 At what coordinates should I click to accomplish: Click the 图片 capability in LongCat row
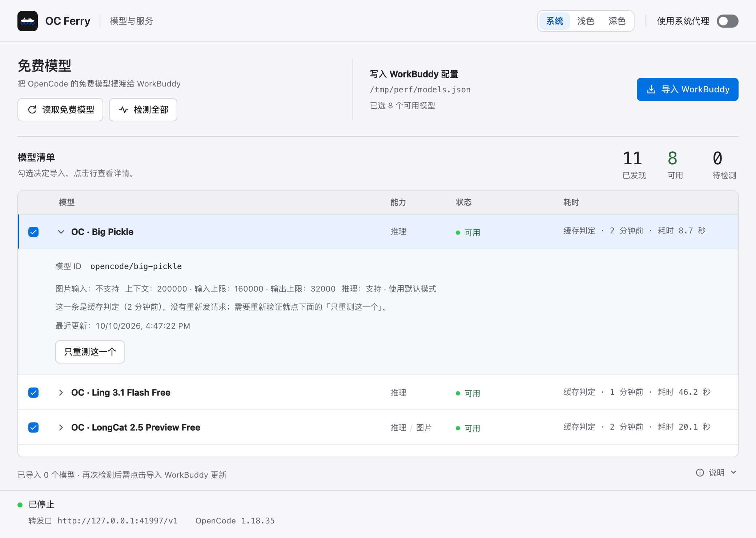(424, 428)
